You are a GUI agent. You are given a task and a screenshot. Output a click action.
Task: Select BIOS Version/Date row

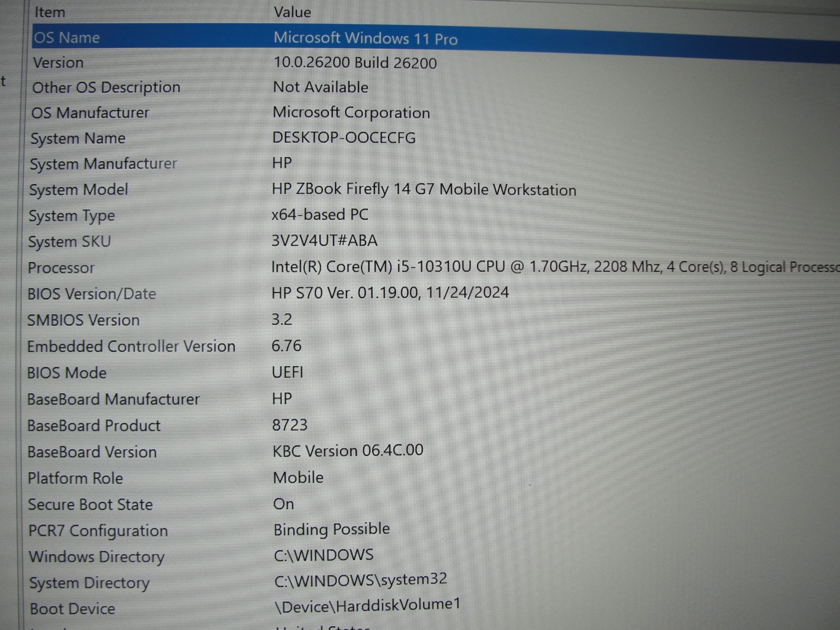(x=92, y=293)
